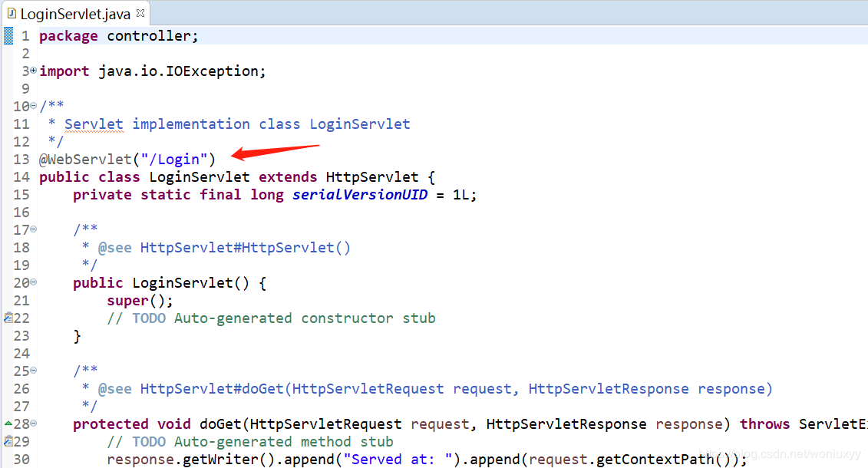Click the blue current-line marker beside line 1

click(8, 36)
